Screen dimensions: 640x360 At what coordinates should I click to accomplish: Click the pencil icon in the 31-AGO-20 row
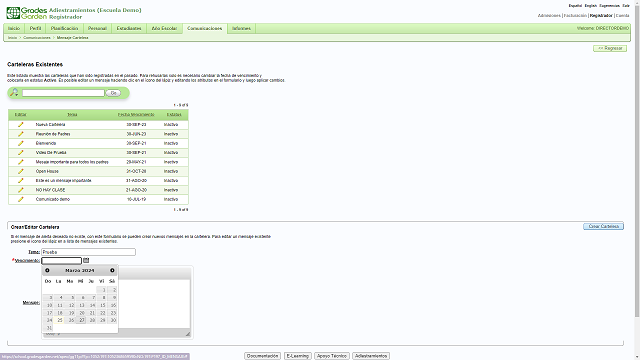click(x=20, y=180)
